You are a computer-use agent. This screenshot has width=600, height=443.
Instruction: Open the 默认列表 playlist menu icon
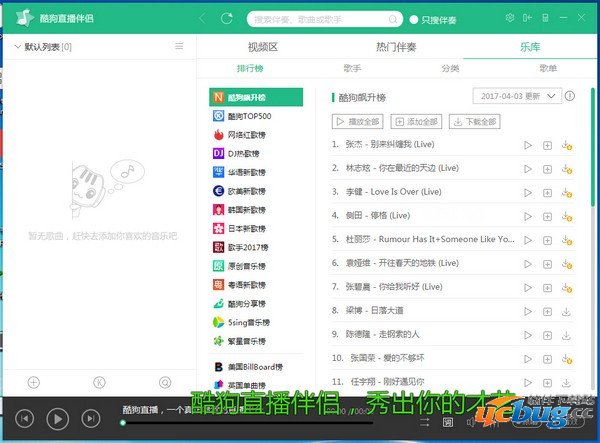click(x=179, y=46)
